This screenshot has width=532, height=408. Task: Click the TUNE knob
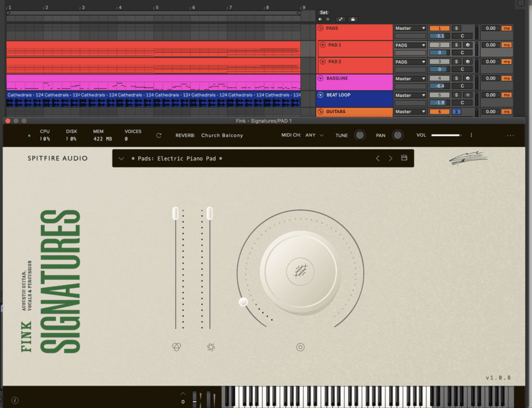point(360,135)
